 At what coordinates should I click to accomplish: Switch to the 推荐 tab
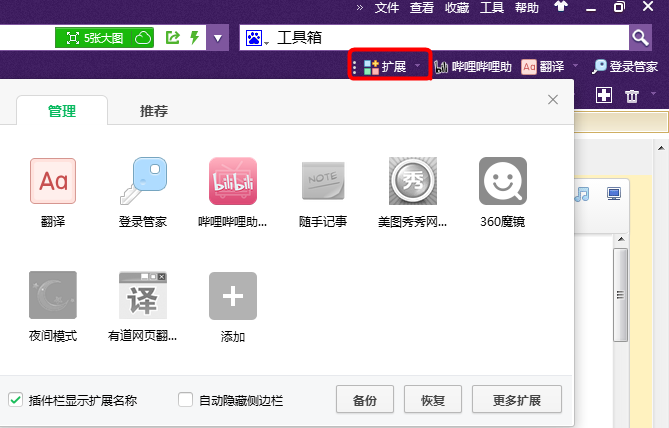tap(154, 111)
